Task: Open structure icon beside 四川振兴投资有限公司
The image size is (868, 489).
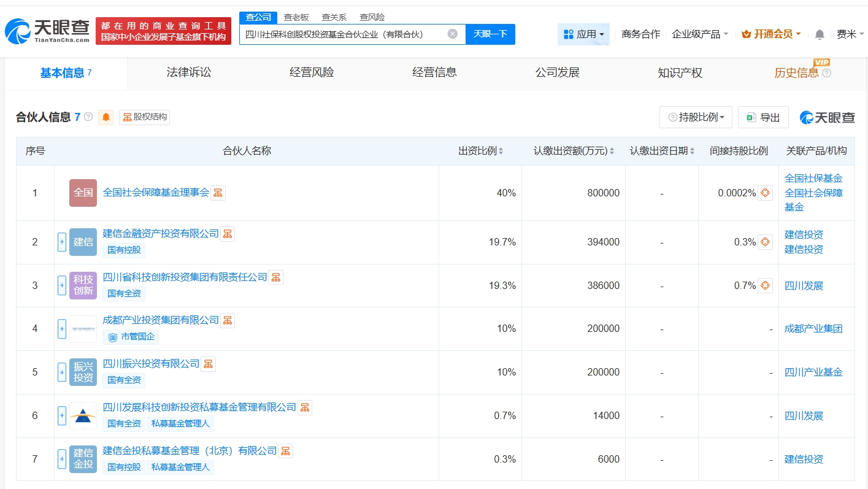Action: pyautogui.click(x=209, y=364)
